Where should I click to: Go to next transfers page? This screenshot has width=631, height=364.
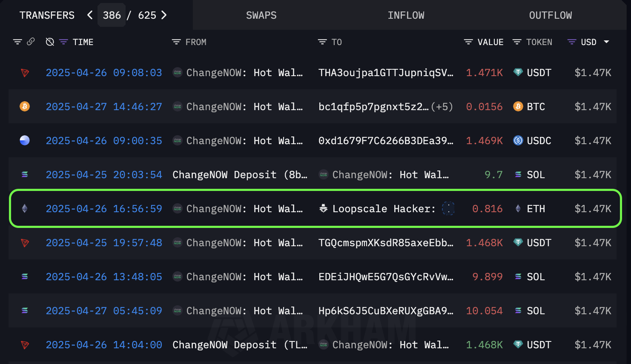click(164, 15)
